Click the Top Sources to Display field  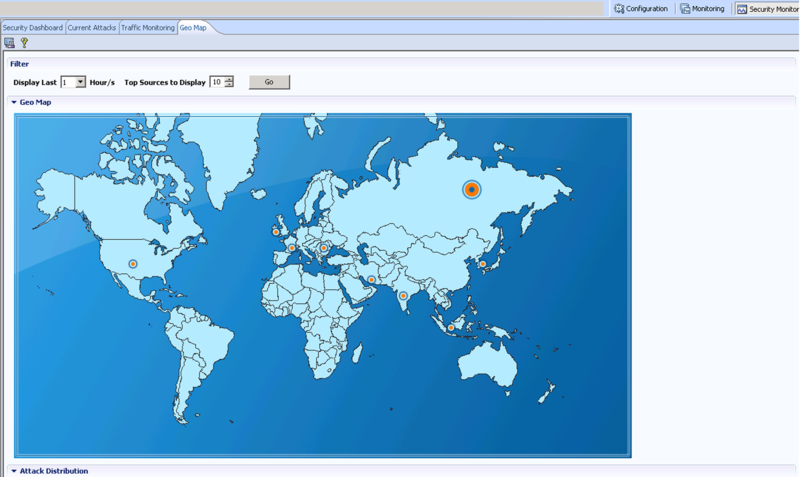pyautogui.click(x=217, y=82)
